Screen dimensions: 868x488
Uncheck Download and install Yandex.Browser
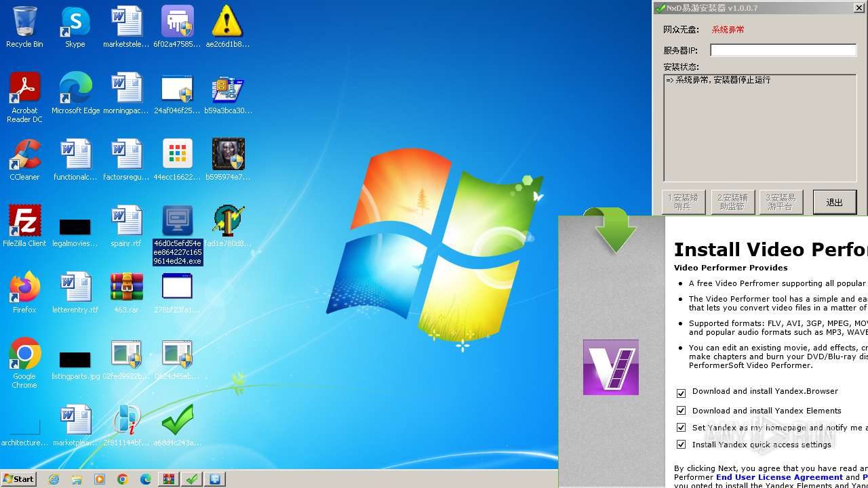tap(681, 392)
